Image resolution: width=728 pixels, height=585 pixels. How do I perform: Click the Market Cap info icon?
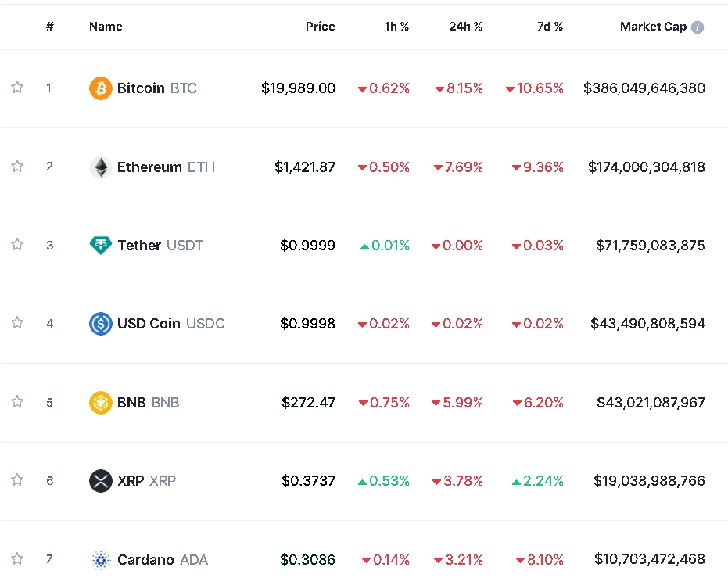[x=698, y=27]
